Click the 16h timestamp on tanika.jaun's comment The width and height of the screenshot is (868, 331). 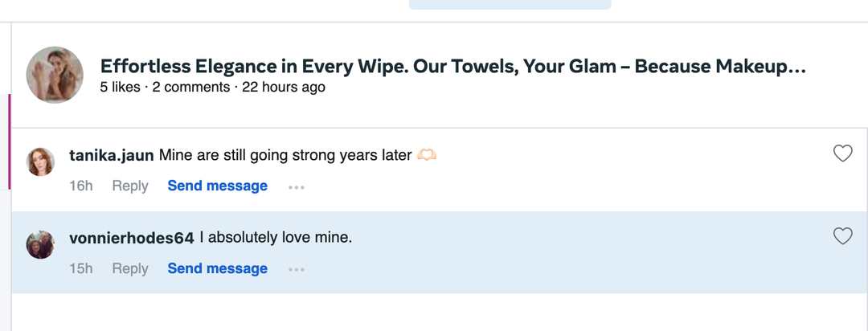[x=81, y=186]
